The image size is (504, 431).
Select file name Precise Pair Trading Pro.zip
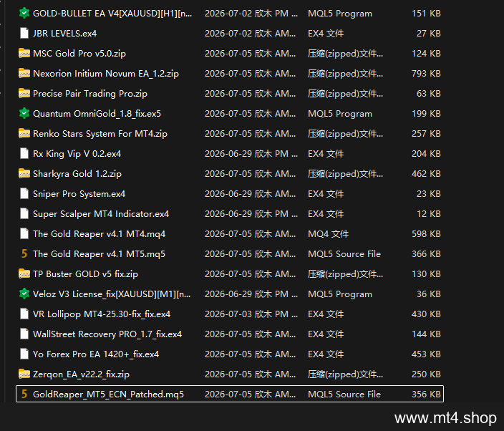(x=90, y=94)
